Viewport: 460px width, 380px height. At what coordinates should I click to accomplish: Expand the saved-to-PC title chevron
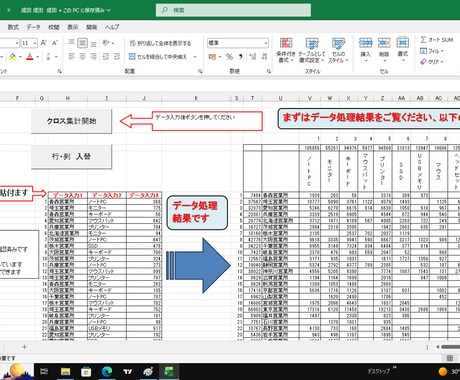[x=109, y=10]
